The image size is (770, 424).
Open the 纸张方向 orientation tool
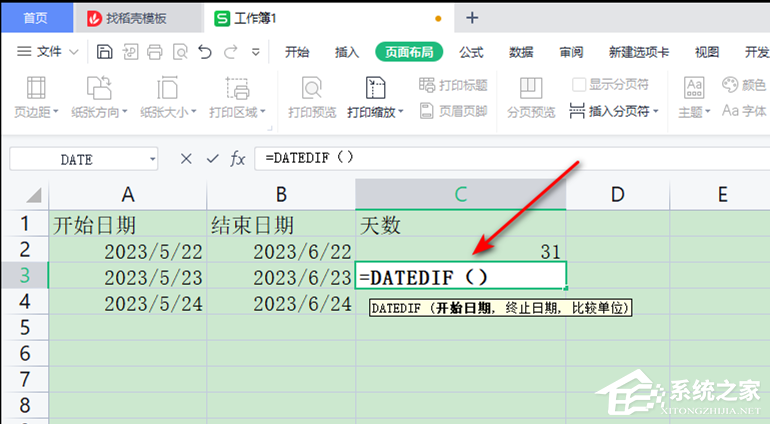point(99,98)
